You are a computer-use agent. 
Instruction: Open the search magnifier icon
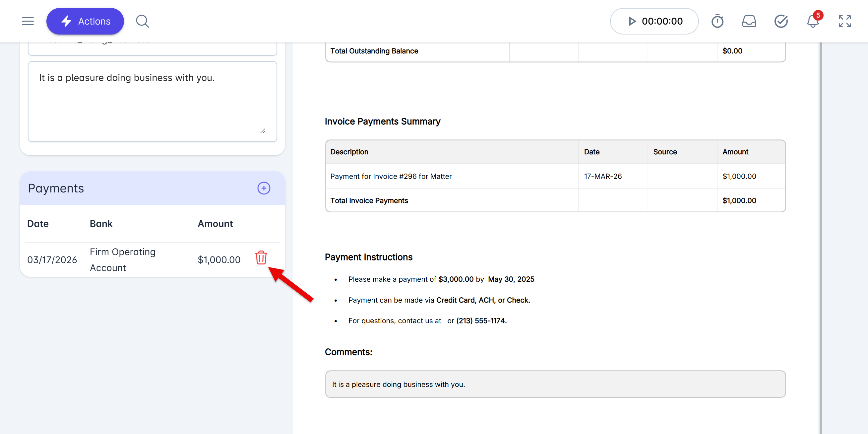(142, 21)
